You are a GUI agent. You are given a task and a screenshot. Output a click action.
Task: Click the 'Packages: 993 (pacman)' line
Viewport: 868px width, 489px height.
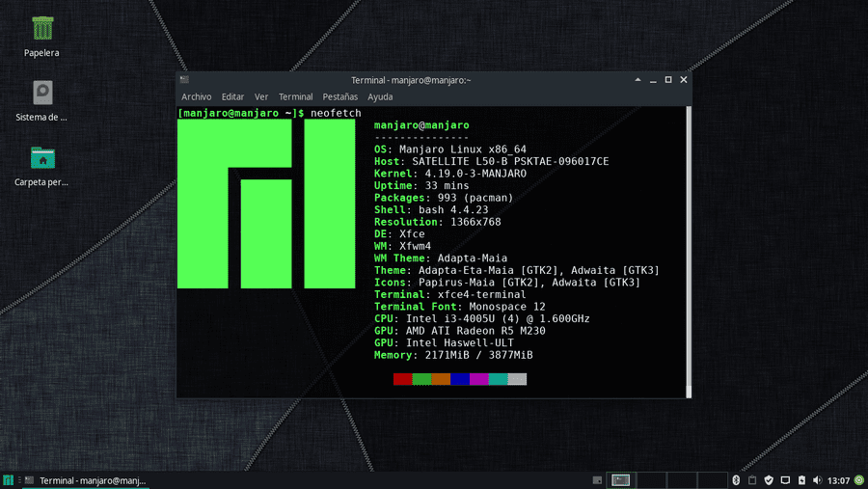tap(444, 198)
